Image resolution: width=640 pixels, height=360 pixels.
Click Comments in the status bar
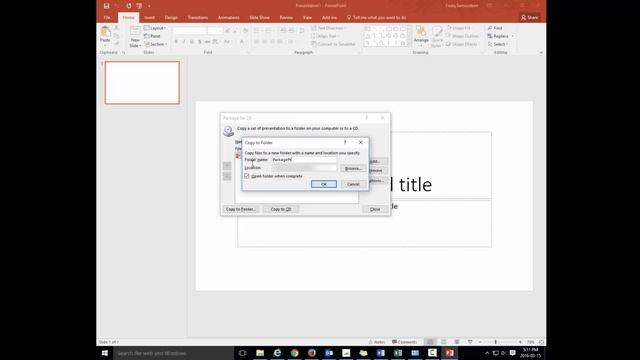404,342
